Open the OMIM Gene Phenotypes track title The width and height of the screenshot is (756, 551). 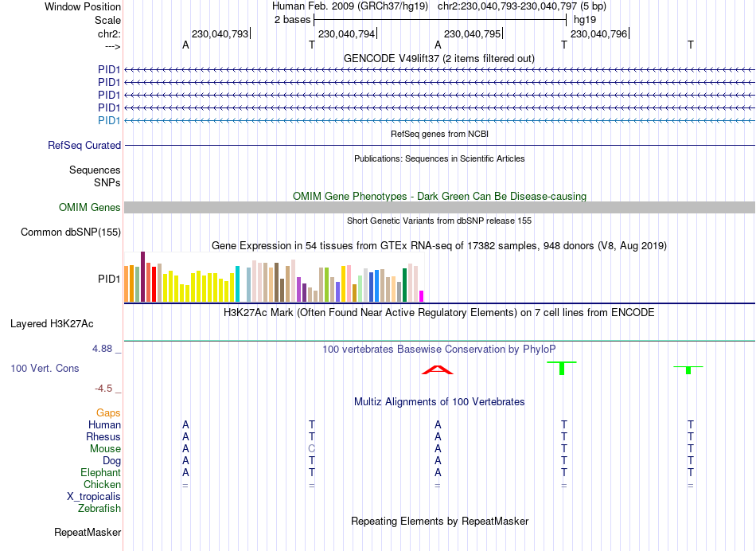point(439,196)
